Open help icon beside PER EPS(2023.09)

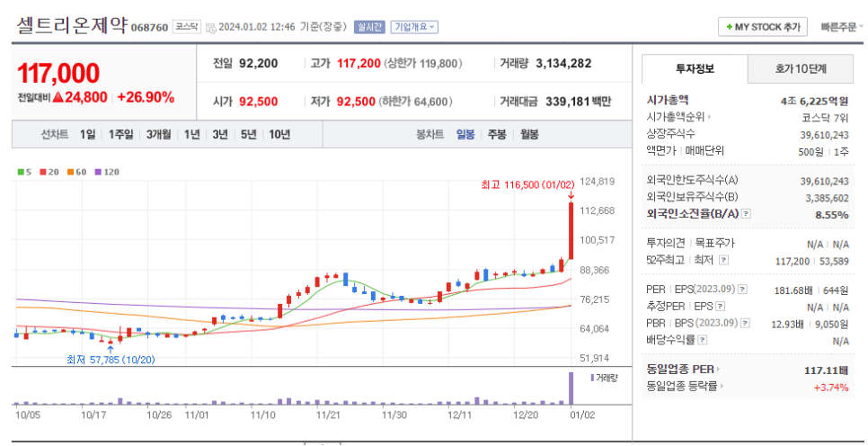(743, 290)
